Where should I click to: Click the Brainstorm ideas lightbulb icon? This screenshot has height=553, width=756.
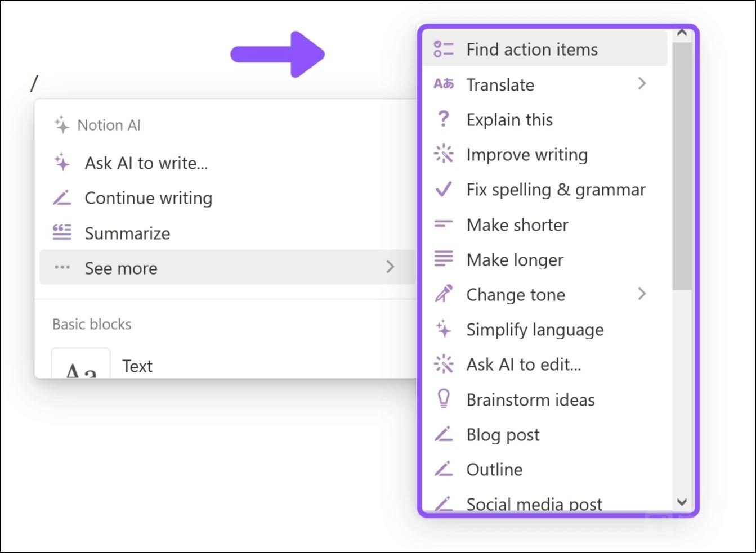(444, 399)
